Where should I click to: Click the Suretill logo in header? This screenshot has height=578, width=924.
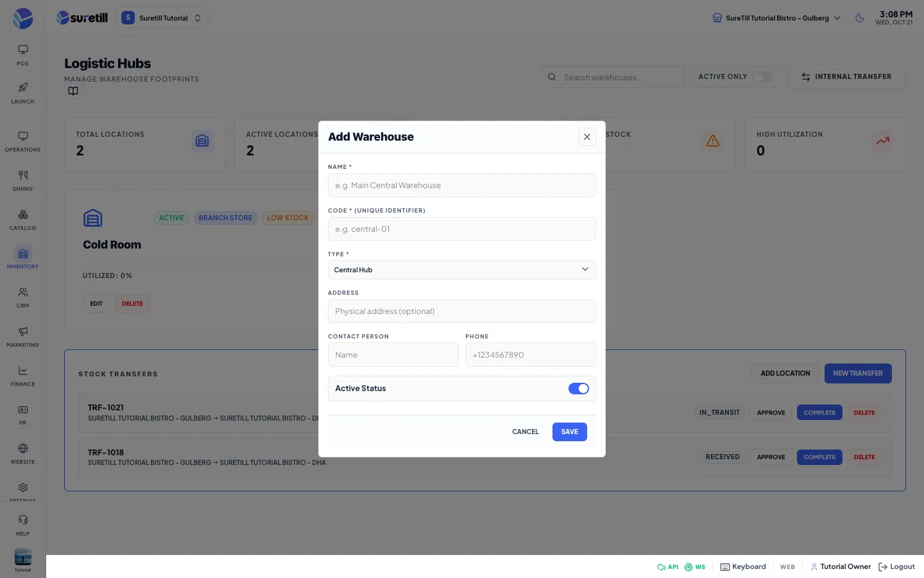[82, 18]
